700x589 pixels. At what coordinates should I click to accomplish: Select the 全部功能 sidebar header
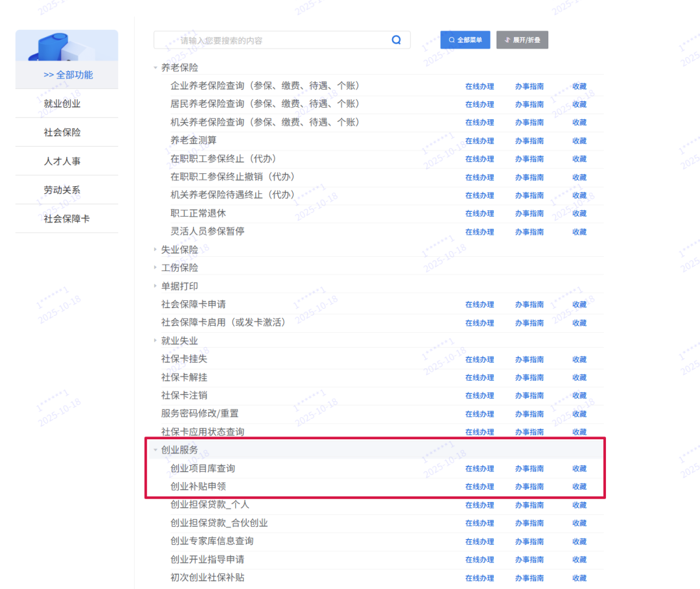(x=68, y=75)
